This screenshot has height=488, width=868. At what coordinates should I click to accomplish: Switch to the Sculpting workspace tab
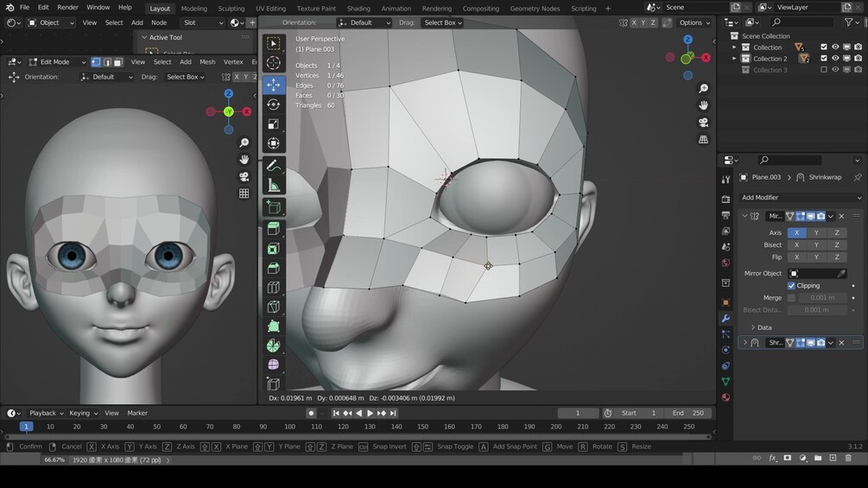click(231, 9)
